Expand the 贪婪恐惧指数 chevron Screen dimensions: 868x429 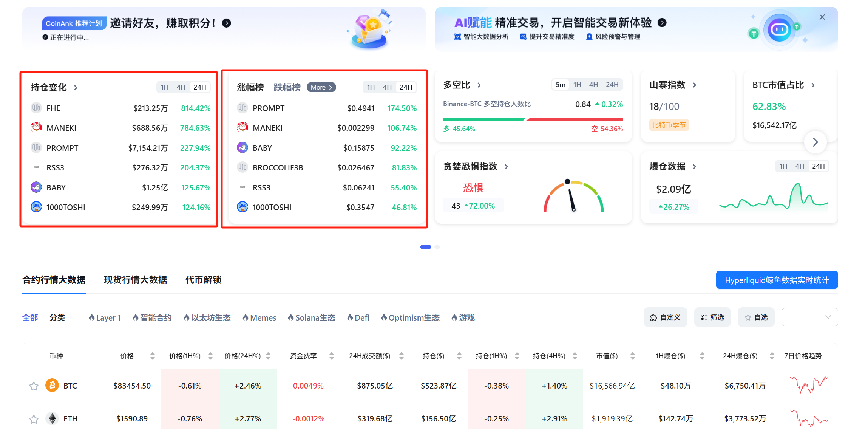point(507,167)
